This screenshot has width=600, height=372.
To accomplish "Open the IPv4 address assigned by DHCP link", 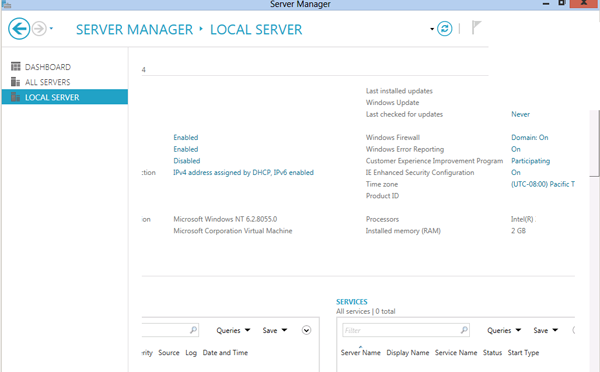I will point(243,173).
